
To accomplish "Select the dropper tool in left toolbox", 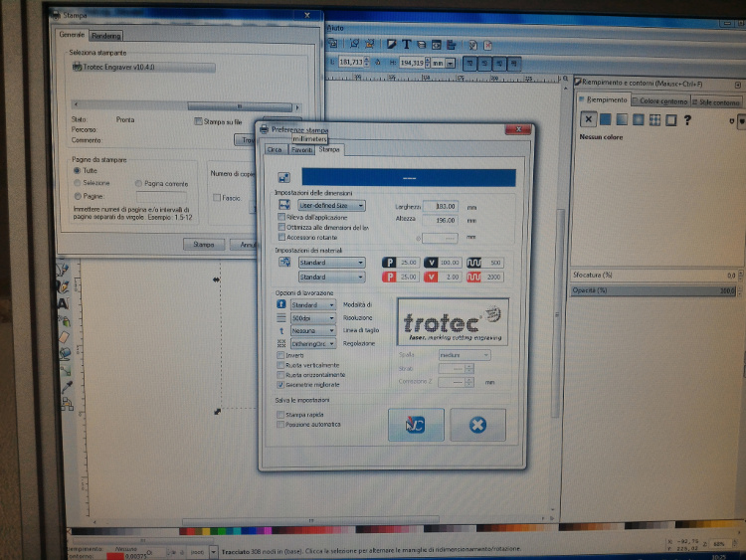I will point(67,386).
